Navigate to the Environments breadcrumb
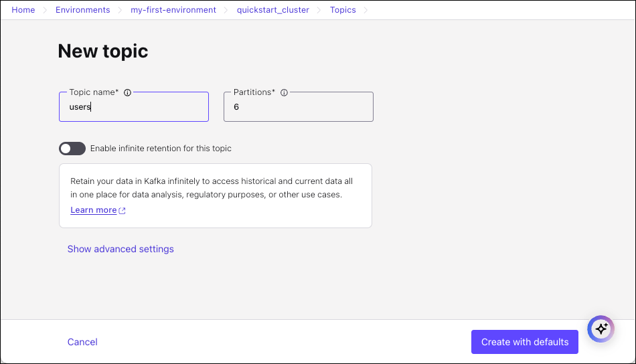 click(83, 10)
